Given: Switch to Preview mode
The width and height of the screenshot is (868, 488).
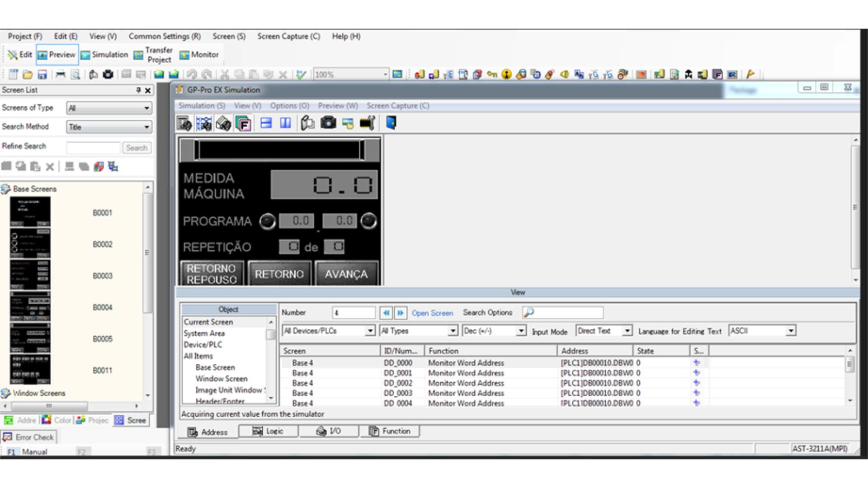Looking at the screenshot, I should [57, 55].
